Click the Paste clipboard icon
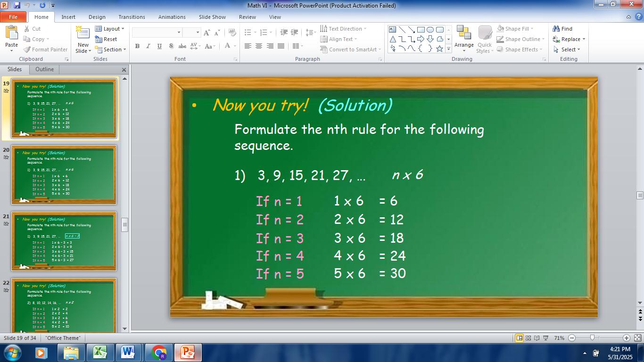 point(11,33)
